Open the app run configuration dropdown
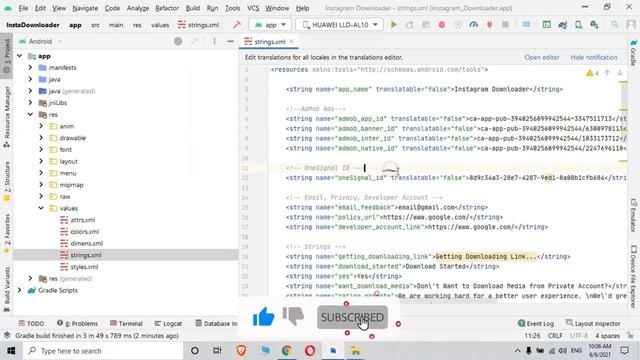This screenshot has height=360, width=640. tap(270, 25)
